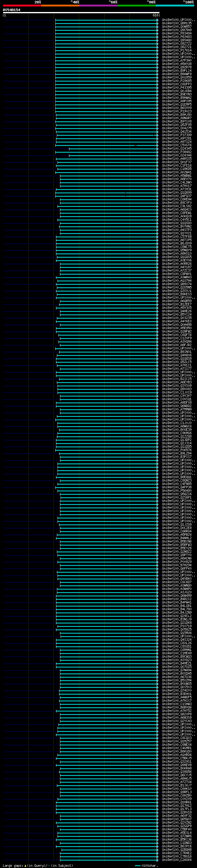Click the query name AV540154
Image resolution: width=197 pixels, height=868 pixels.
[11, 10]
